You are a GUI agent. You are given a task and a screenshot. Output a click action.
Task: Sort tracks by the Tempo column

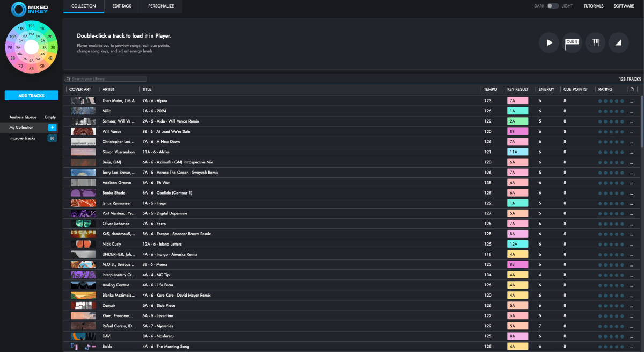(x=491, y=89)
